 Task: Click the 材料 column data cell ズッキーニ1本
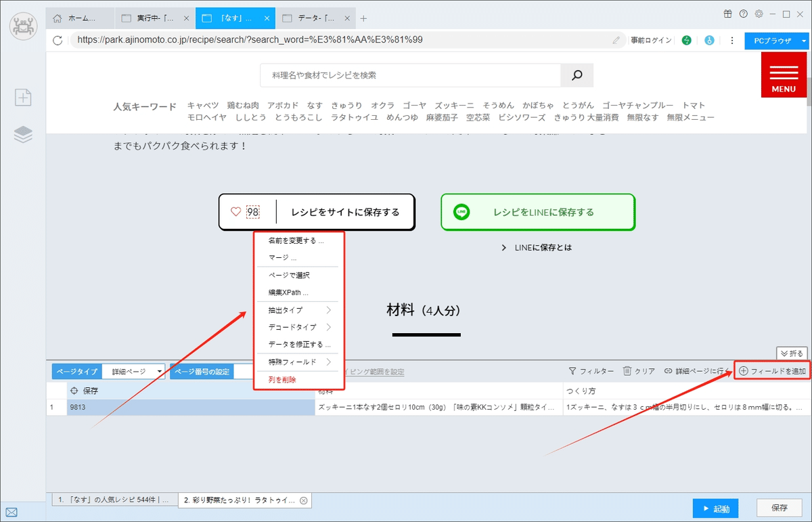[438, 408]
